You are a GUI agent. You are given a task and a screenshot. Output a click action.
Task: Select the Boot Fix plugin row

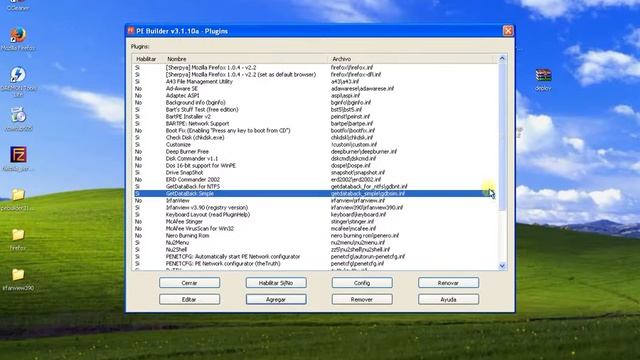[316, 131]
